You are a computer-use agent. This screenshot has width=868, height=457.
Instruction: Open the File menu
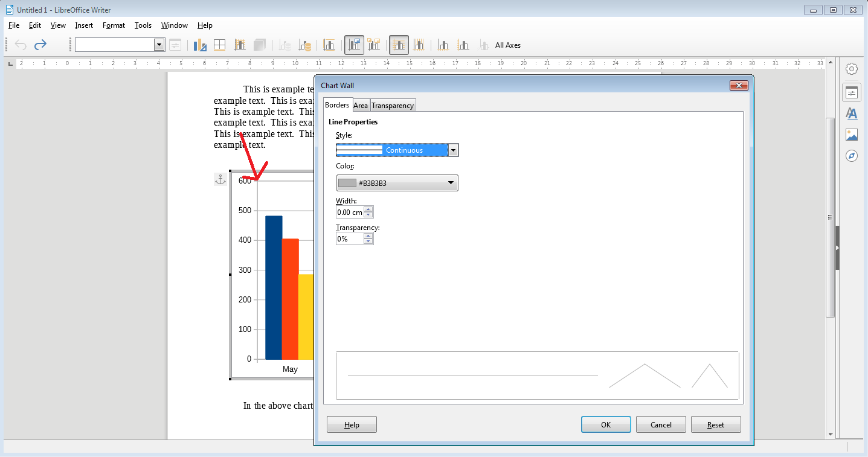14,25
